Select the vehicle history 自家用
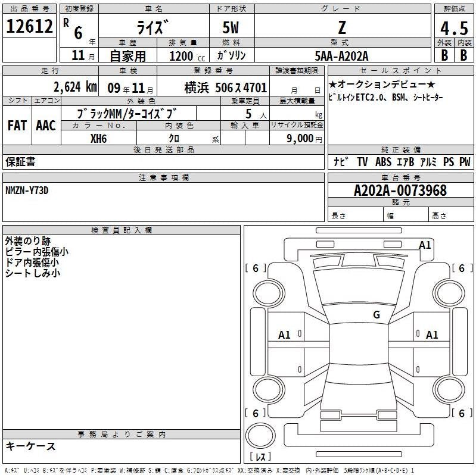This screenshot has width=476, height=475. click(x=128, y=56)
